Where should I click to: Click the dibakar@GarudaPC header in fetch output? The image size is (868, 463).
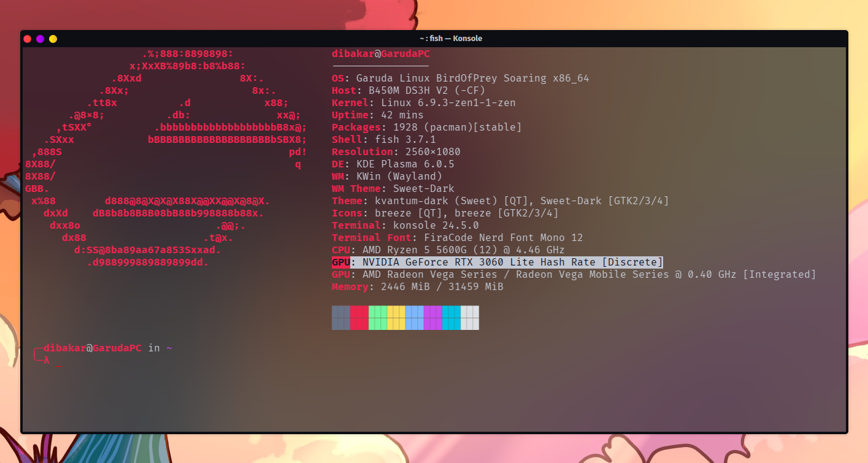point(381,54)
